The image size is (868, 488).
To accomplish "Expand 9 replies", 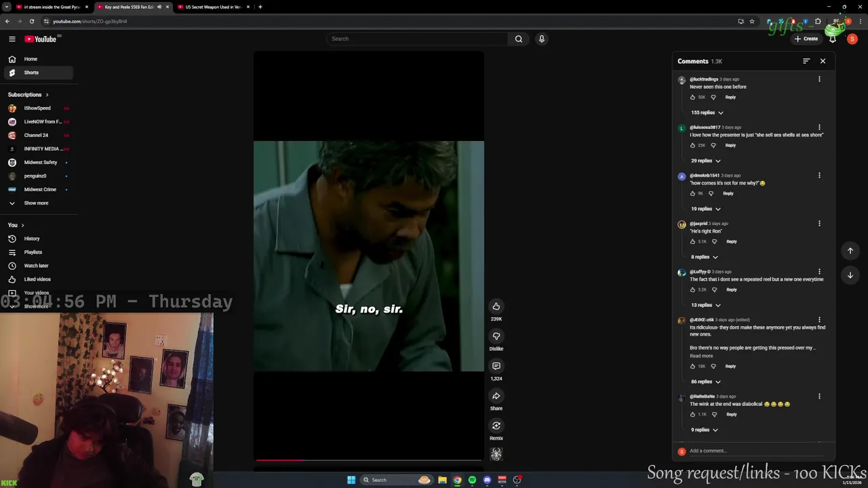I will pyautogui.click(x=704, y=430).
